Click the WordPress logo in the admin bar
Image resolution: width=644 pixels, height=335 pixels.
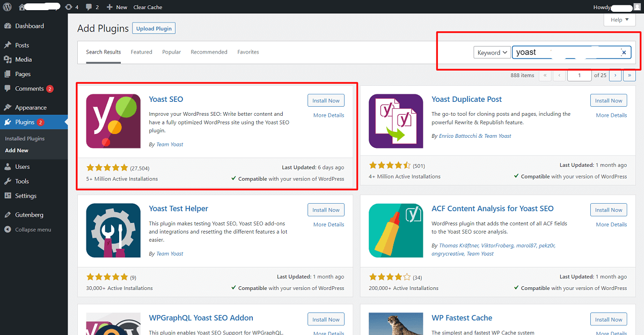click(6, 7)
